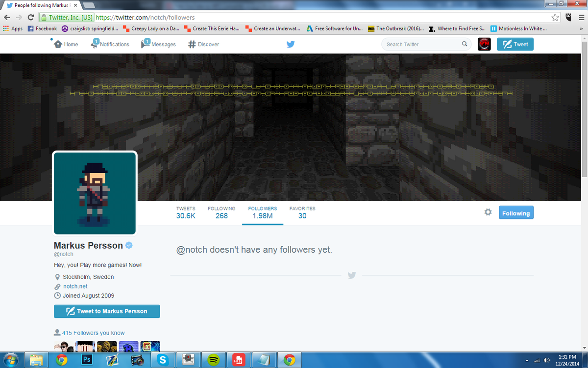Image resolution: width=588 pixels, height=368 pixels.
Task: Open the gear user actions dropdown
Action: pos(488,212)
